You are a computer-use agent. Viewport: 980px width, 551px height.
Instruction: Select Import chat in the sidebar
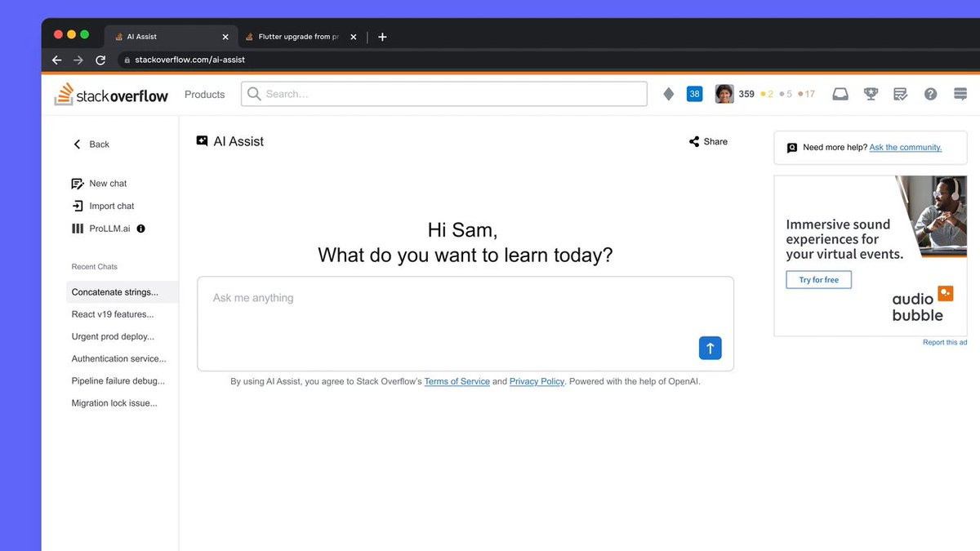click(103, 206)
